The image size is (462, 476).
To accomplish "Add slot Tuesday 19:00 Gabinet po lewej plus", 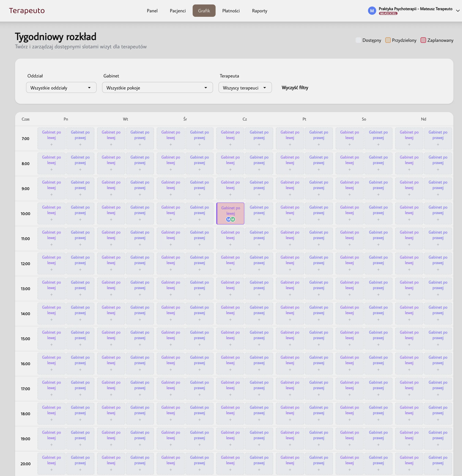I will point(111,445).
